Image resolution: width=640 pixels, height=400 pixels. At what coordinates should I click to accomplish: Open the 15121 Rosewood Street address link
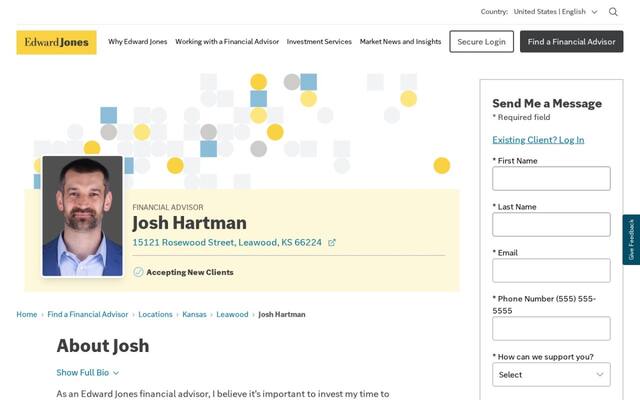pos(227,242)
